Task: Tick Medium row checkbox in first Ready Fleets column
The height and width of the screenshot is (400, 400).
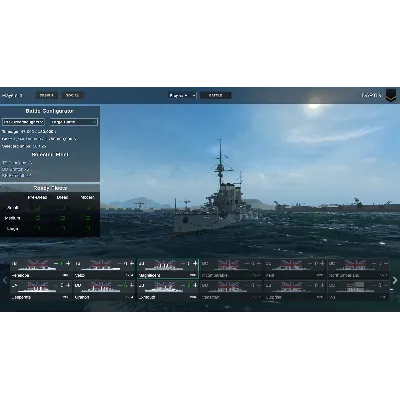Action: click(38, 218)
